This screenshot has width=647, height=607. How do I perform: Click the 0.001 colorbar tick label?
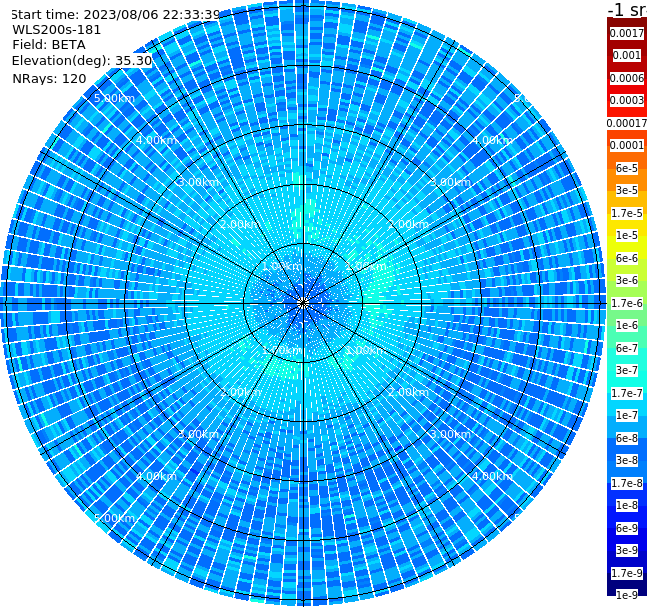click(x=627, y=55)
